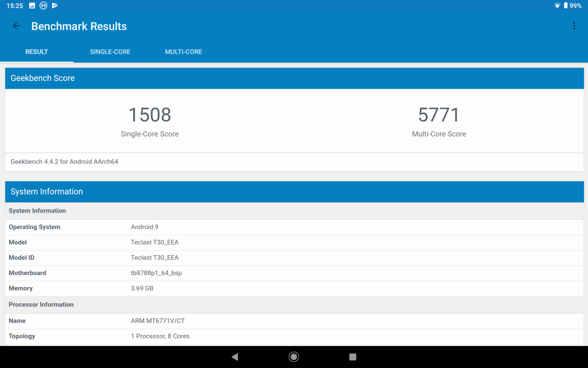Tap the multi-core score 5771
Screen dimensions: 588x368
(x=439, y=115)
